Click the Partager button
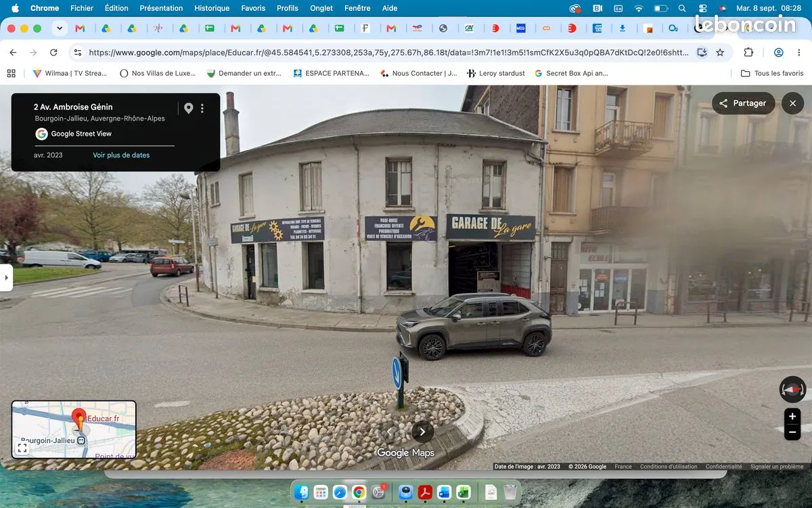 [x=743, y=103]
